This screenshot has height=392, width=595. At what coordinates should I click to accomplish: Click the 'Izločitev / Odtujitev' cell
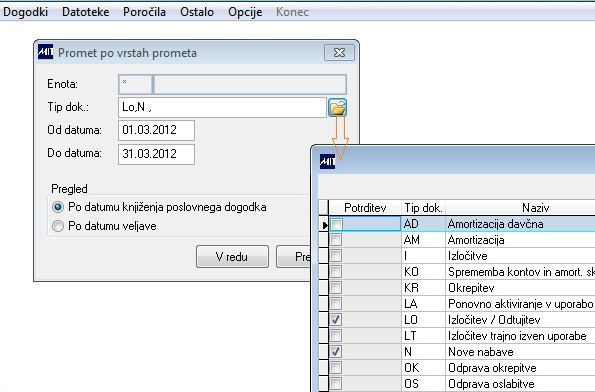point(521,320)
